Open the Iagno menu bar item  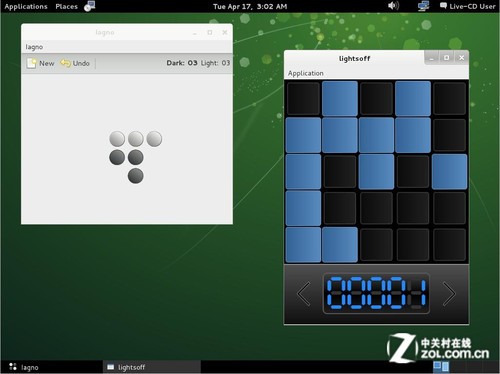pyautogui.click(x=34, y=47)
